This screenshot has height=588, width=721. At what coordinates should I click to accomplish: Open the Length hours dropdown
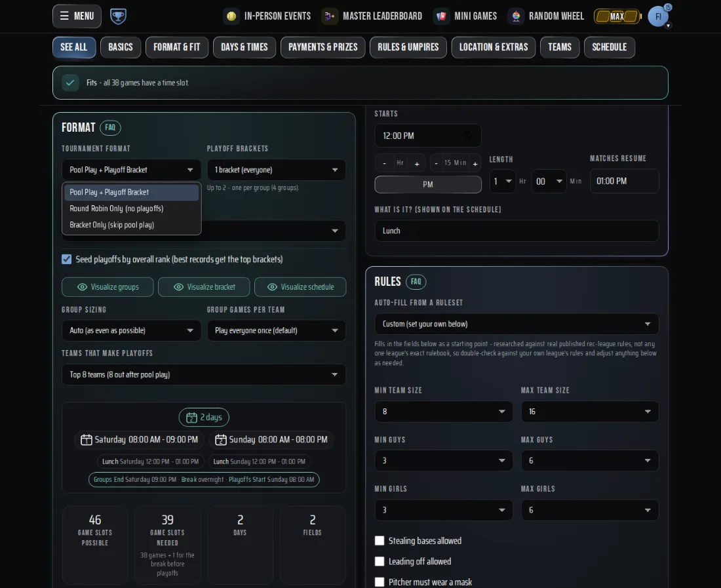pos(502,181)
